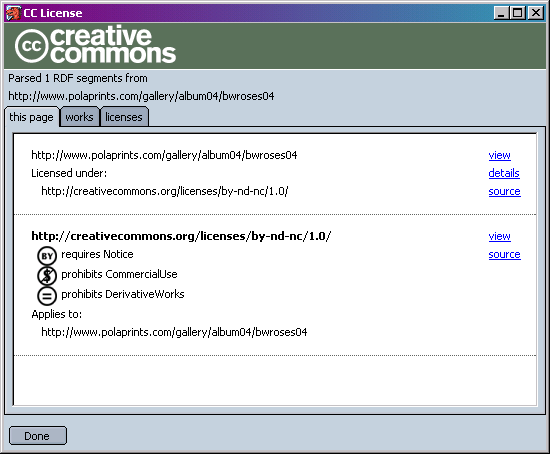Click the polaprints URL under Applies to
The height and width of the screenshot is (454, 550).
pyautogui.click(x=174, y=332)
